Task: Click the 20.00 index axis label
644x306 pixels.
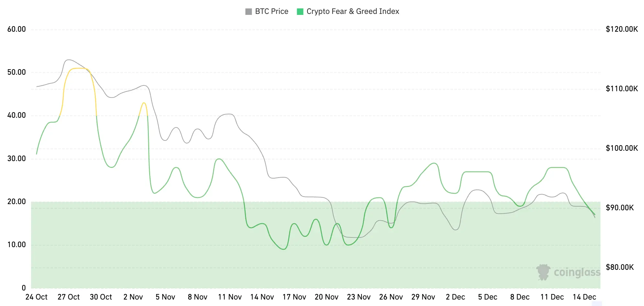Action: click(x=17, y=202)
